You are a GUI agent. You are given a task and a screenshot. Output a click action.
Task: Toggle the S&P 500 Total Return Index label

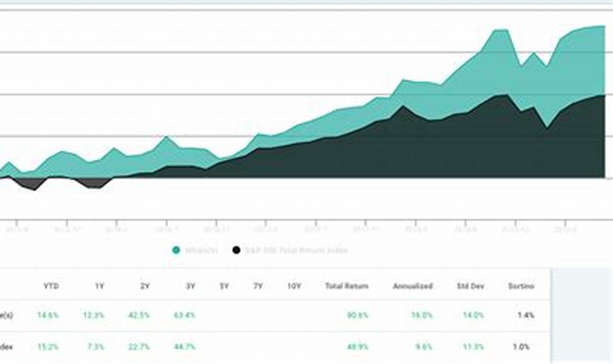click(x=296, y=250)
